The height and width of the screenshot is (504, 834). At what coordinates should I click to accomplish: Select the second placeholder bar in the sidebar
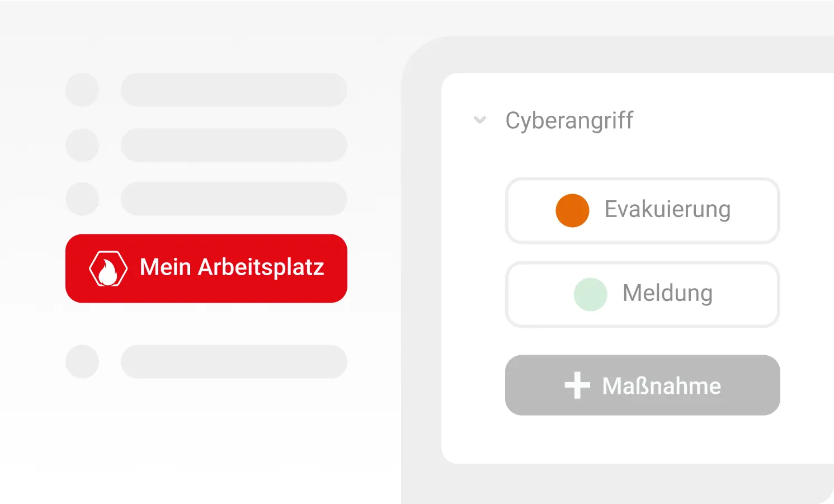click(234, 145)
